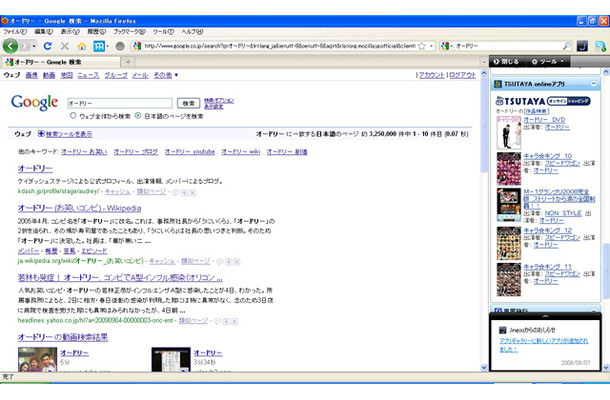The width and height of the screenshot is (610, 400).
Task: Click the black 'J' toolbar icon
Action: tap(582, 46)
